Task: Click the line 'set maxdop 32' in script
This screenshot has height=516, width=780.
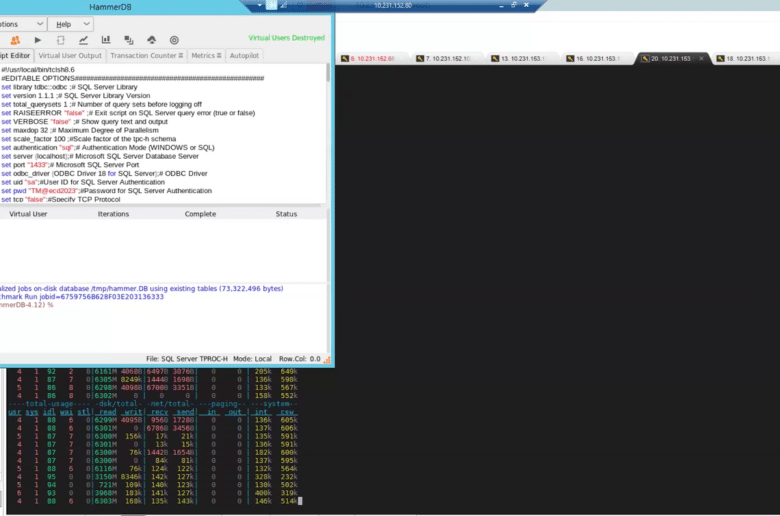Action: pos(80,130)
